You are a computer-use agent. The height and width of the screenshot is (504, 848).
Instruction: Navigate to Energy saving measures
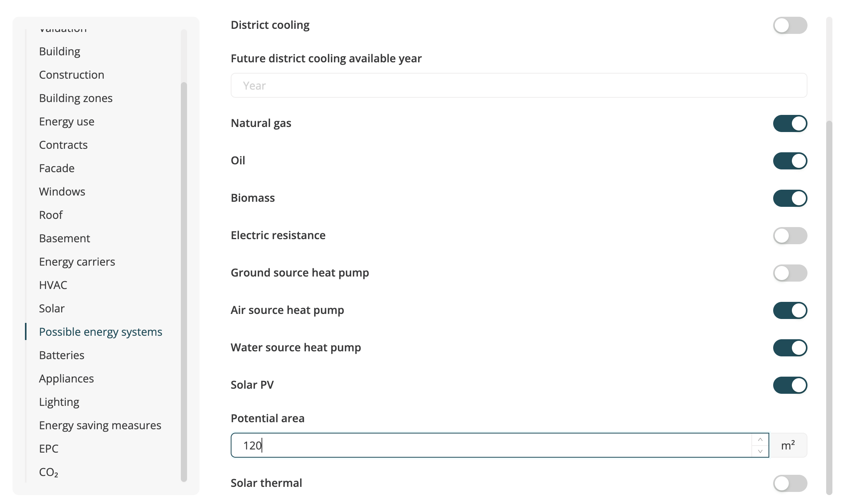[x=100, y=425]
